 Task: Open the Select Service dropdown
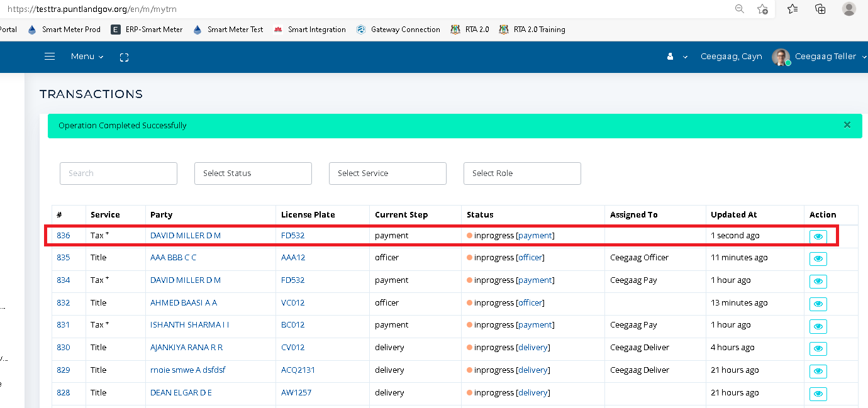coord(387,174)
